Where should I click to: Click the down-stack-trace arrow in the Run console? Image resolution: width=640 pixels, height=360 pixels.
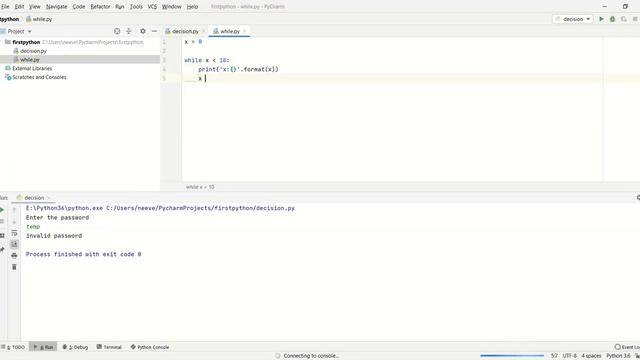click(x=14, y=221)
